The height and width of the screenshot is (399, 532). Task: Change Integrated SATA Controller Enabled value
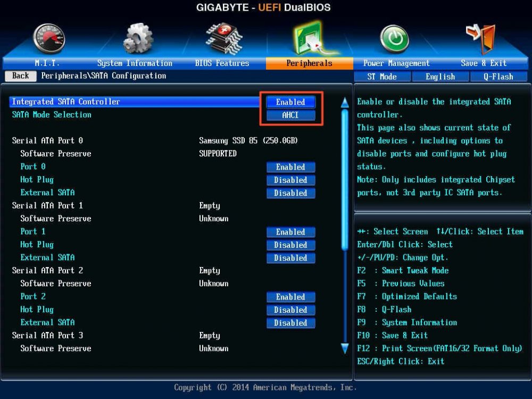coord(290,102)
